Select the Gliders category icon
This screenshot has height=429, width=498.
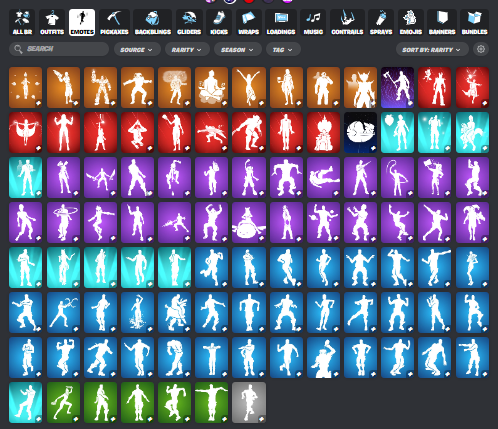click(189, 23)
